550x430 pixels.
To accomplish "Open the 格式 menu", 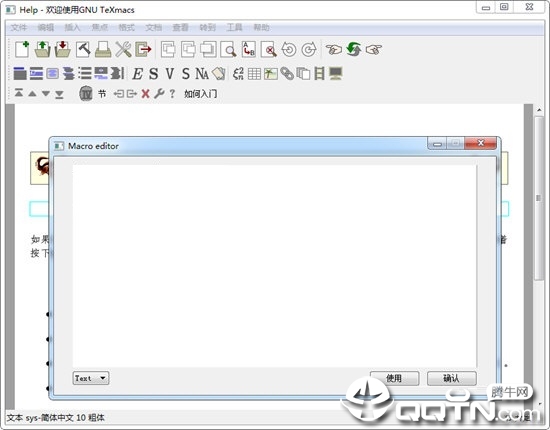I will pyautogui.click(x=127, y=27).
